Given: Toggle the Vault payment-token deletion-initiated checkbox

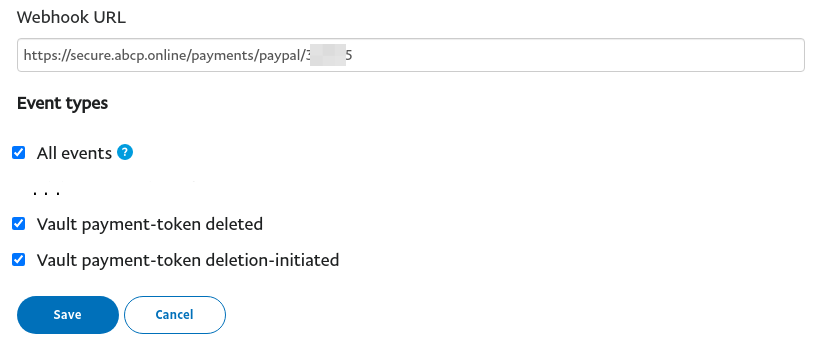Looking at the screenshot, I should pos(18,260).
